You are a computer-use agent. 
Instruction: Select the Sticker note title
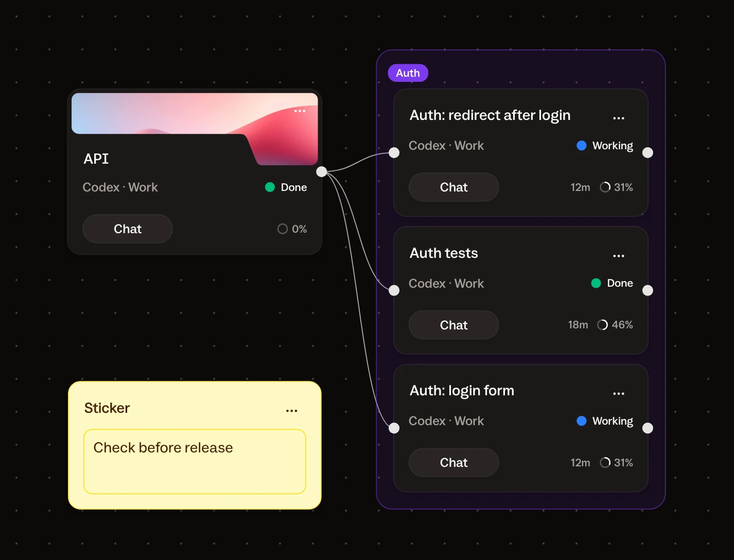pyautogui.click(x=107, y=408)
